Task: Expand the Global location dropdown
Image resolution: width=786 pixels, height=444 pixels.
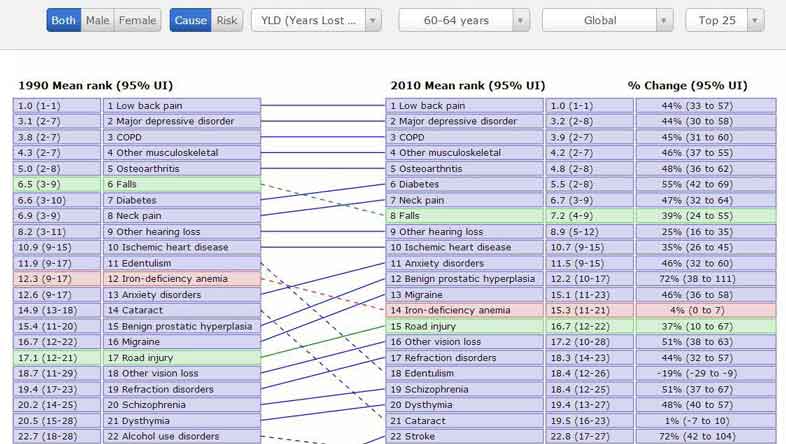Action: tap(607, 20)
